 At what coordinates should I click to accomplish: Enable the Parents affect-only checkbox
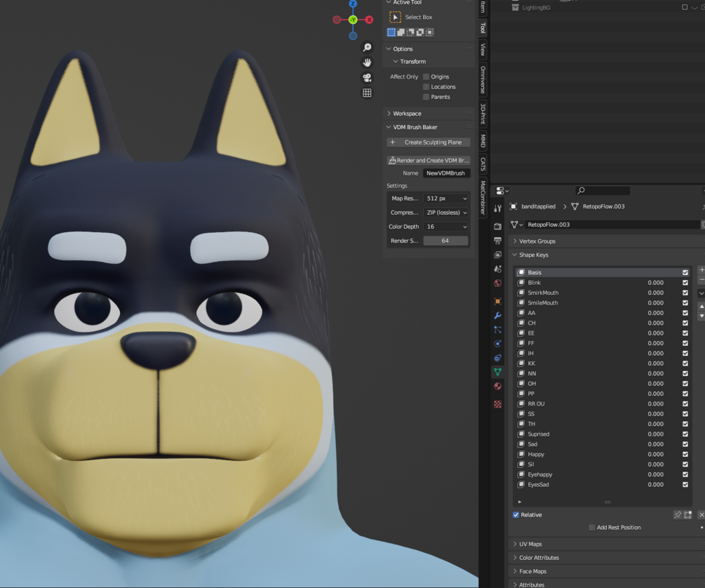(x=427, y=97)
